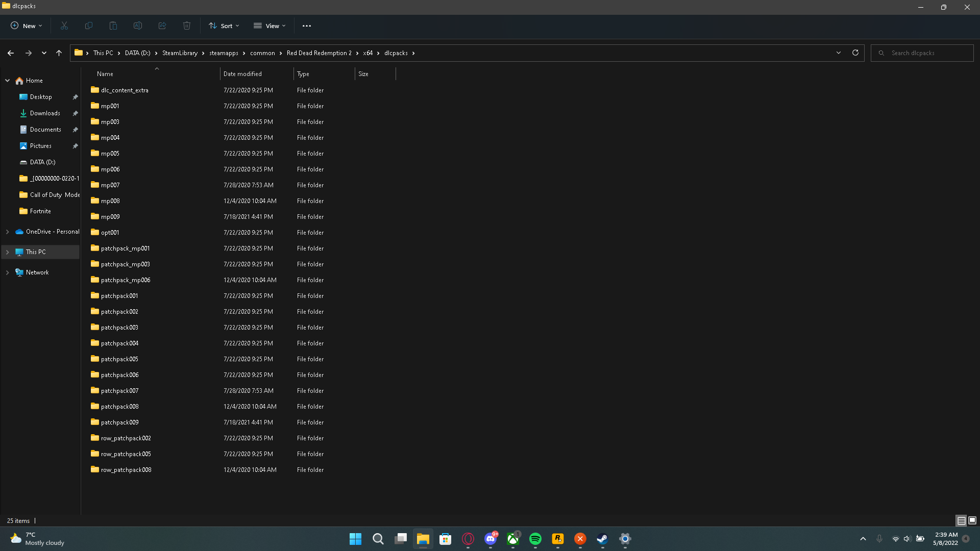
Task: Open Settings gear on taskbar
Action: click(625, 539)
